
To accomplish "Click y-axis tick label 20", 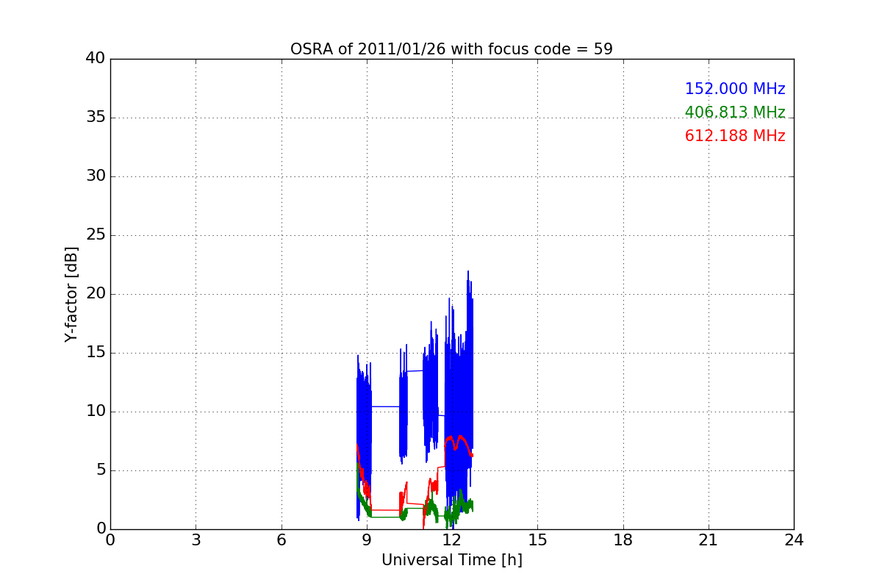I will coord(96,293).
